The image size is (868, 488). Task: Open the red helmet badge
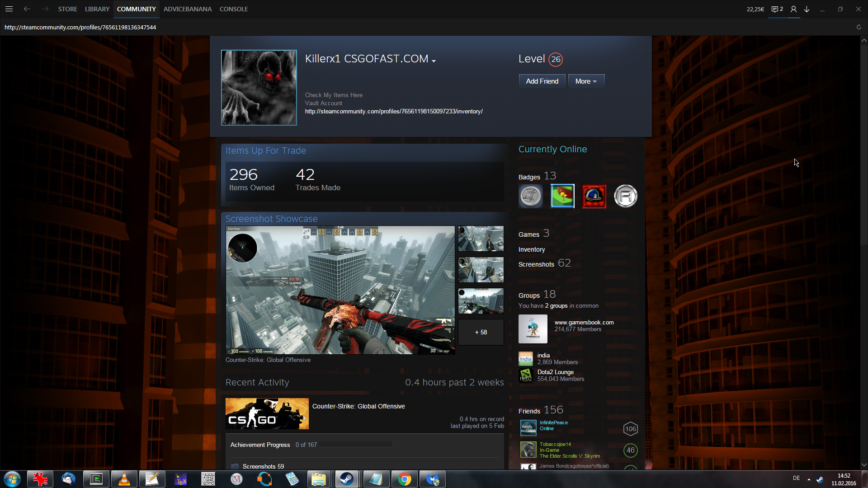(x=594, y=196)
